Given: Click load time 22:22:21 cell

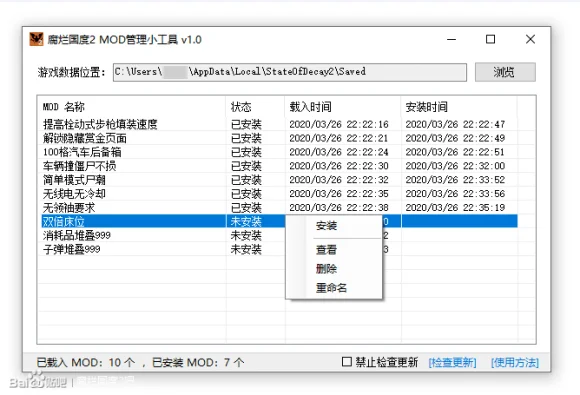Looking at the screenshot, I should point(339,138).
